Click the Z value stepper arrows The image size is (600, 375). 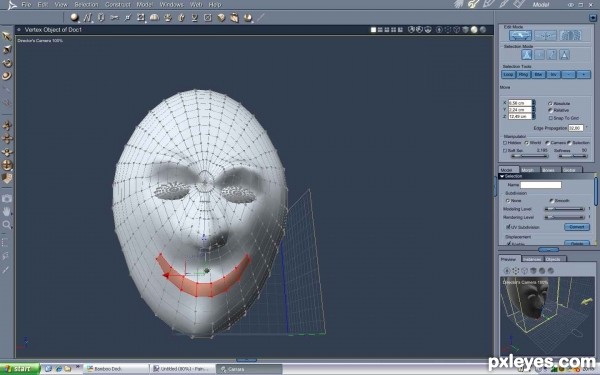tap(534, 116)
